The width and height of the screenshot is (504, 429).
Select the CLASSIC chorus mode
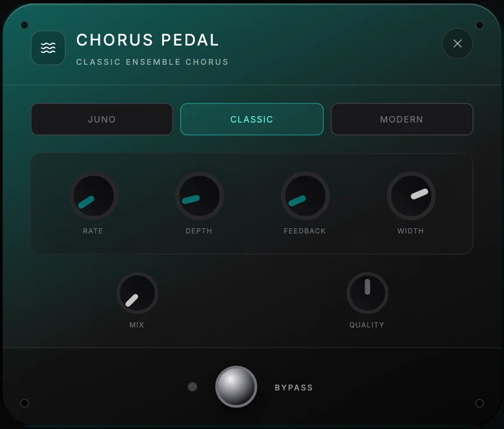(x=251, y=119)
